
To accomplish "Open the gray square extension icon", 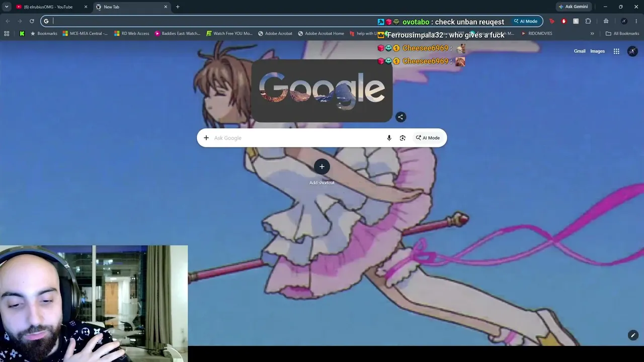I will (576, 21).
